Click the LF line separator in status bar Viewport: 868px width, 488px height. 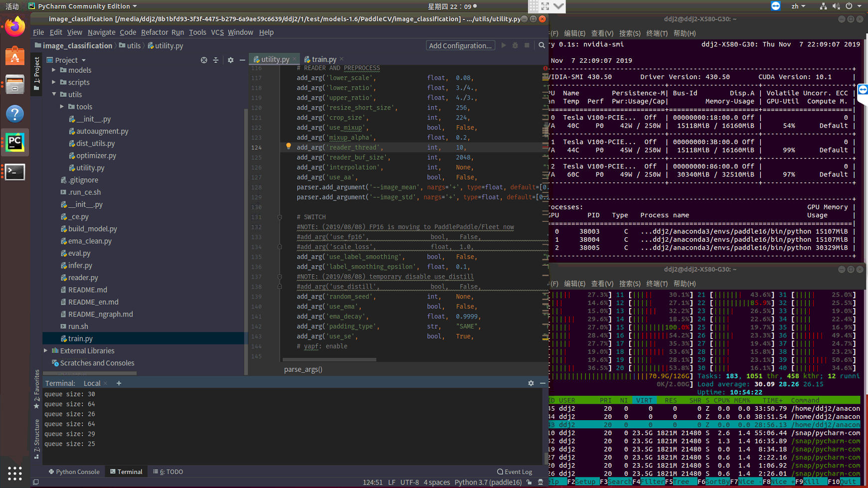391,482
